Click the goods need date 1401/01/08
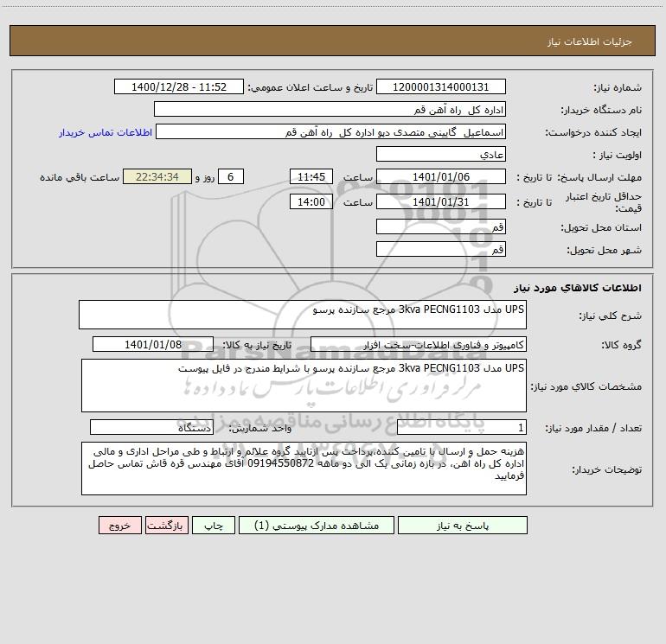666x644 pixels. 153,344
